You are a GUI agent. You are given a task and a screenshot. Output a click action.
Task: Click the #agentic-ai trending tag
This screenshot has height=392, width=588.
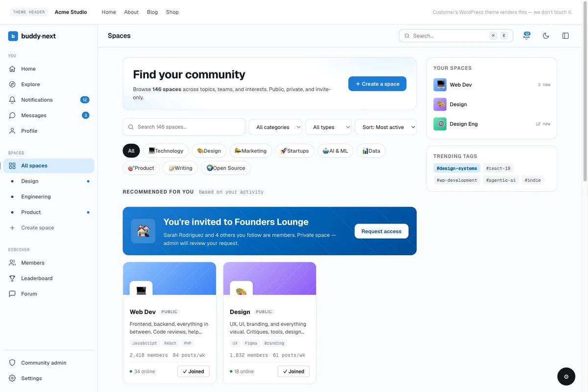[x=501, y=180]
